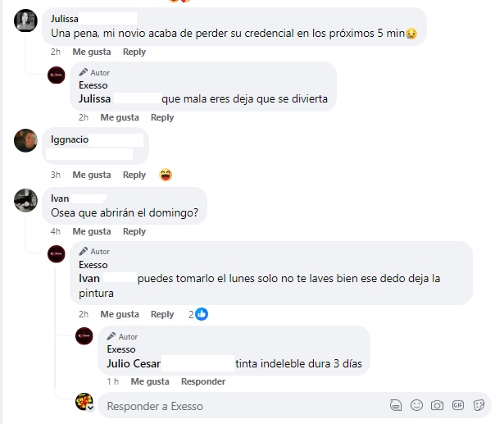Viewport: 504px width, 424px height.
Task: Open the emoji picker in reply box
Action: click(x=416, y=405)
